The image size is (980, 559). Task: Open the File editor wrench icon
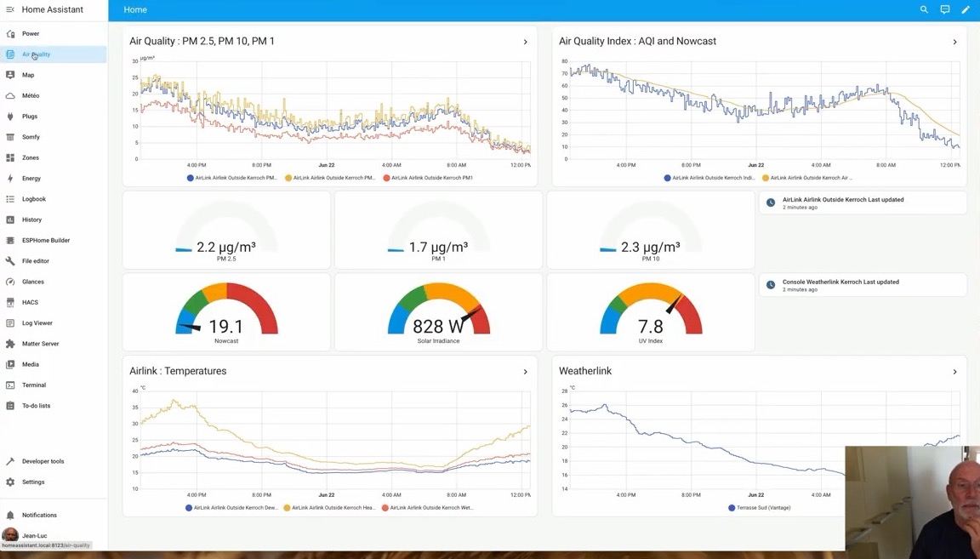coord(10,260)
